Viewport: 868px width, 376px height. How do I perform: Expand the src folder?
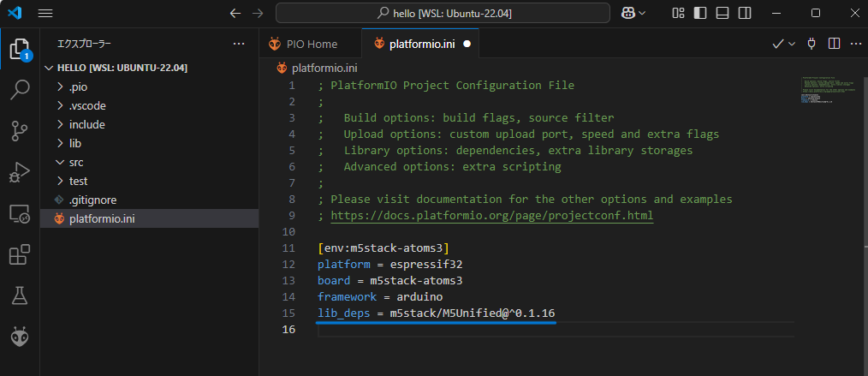[x=76, y=162]
